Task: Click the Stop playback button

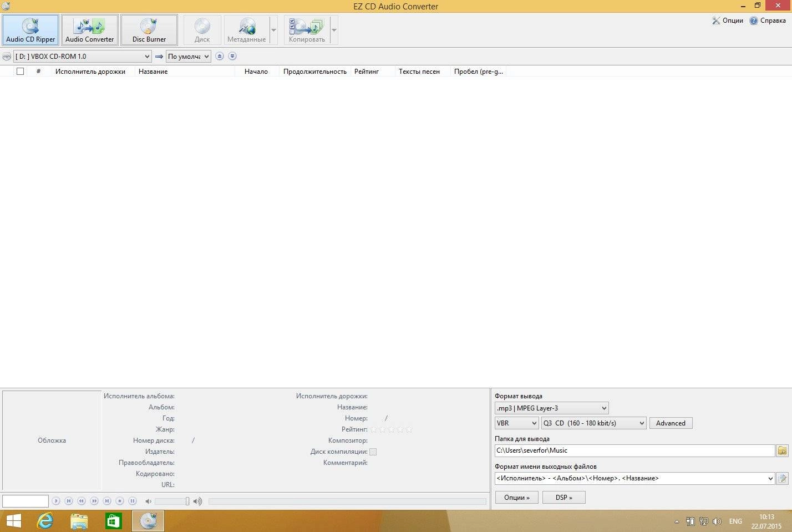Action: click(120, 501)
